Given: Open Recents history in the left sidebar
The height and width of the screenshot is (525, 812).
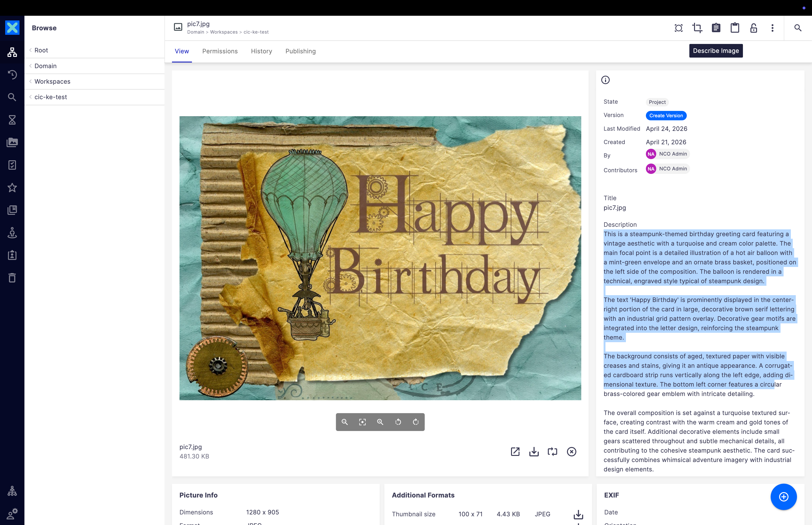Looking at the screenshot, I should pos(12,75).
